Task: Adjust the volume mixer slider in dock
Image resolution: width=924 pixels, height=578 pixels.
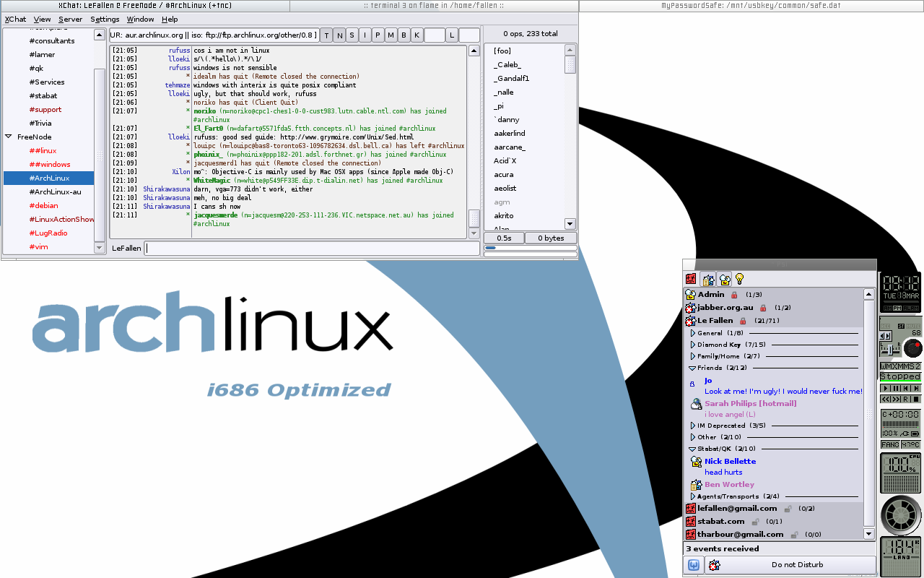Action: pos(889,349)
